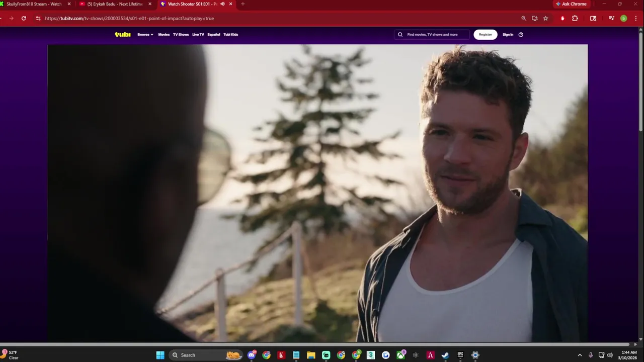Click the tubitv.com URL address bar
The image size is (644, 362).
(129, 19)
